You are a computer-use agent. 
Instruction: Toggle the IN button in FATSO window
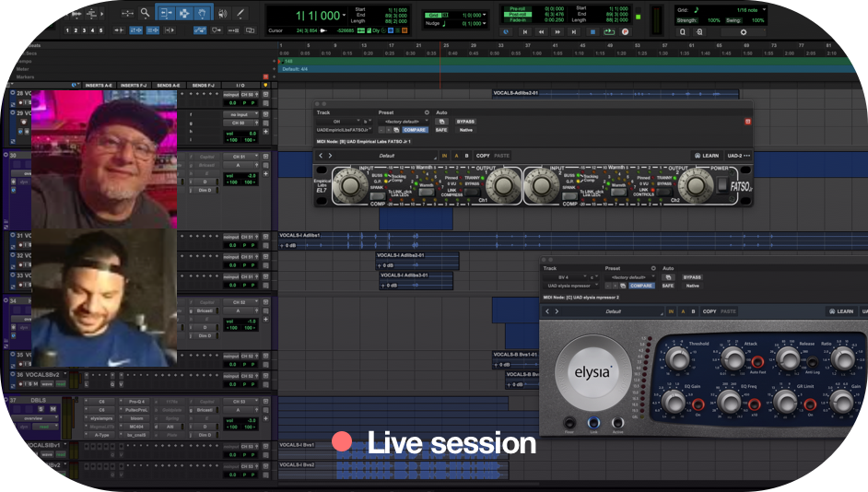(x=444, y=156)
